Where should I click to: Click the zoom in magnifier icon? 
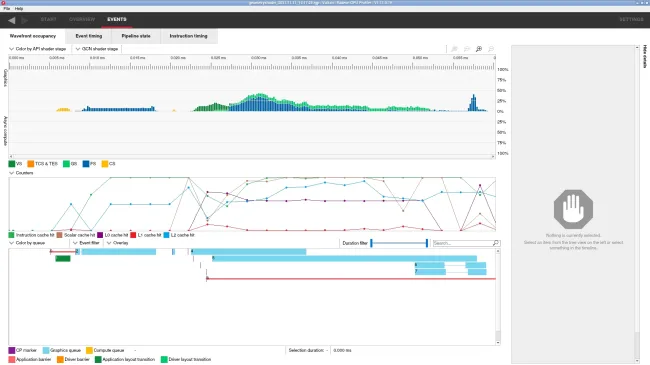[x=479, y=49]
